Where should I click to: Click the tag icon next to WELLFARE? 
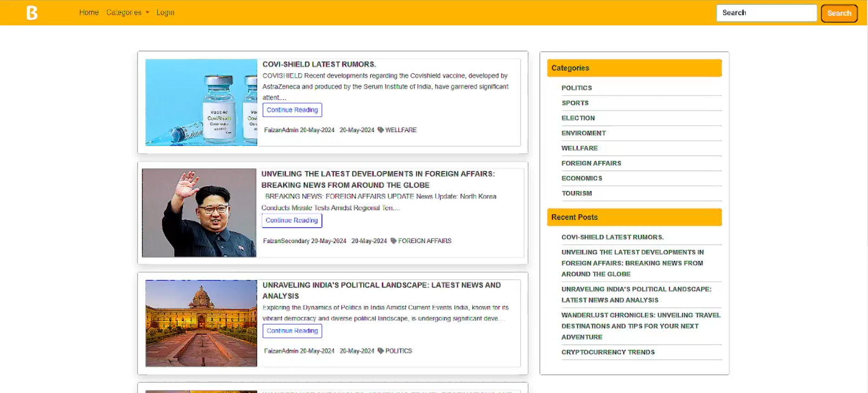tap(380, 130)
